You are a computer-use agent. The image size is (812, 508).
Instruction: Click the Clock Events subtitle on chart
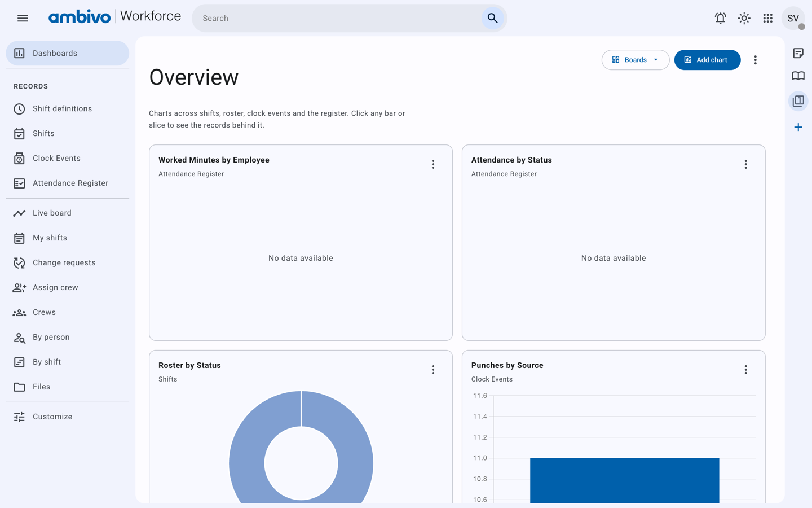click(x=492, y=379)
